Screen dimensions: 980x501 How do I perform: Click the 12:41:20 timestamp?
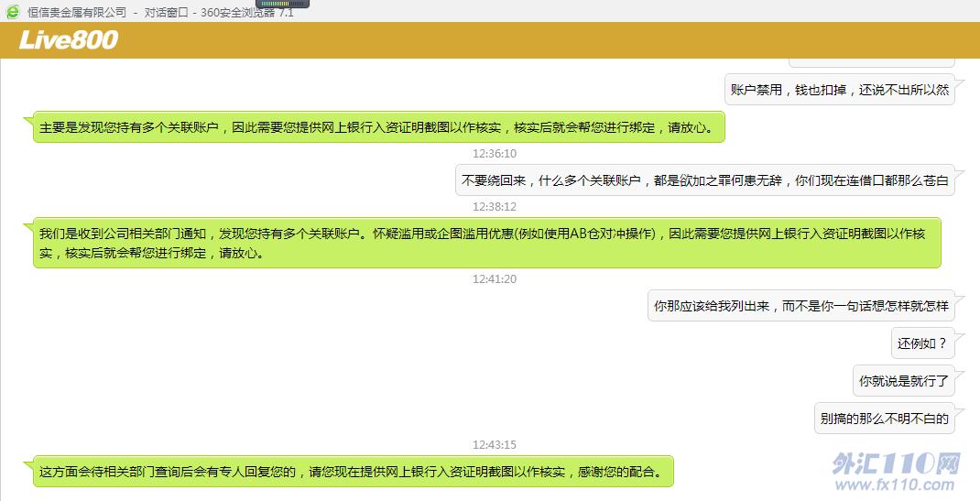pos(495,279)
